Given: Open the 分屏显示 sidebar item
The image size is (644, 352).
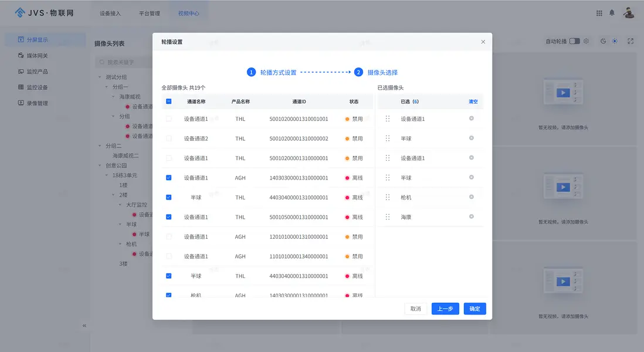Looking at the screenshot, I should click(x=45, y=40).
